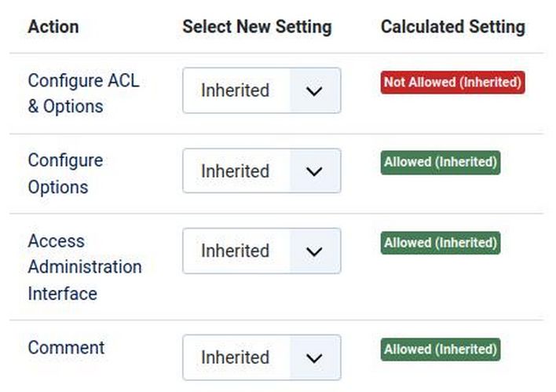Click the Comment action label
Viewport: 556px width, 392px height.
pos(66,347)
